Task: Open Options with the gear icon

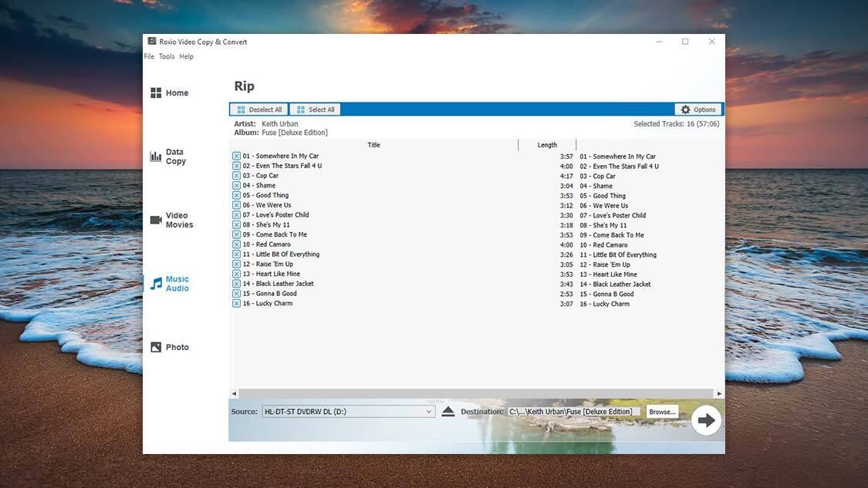Action: click(685, 109)
